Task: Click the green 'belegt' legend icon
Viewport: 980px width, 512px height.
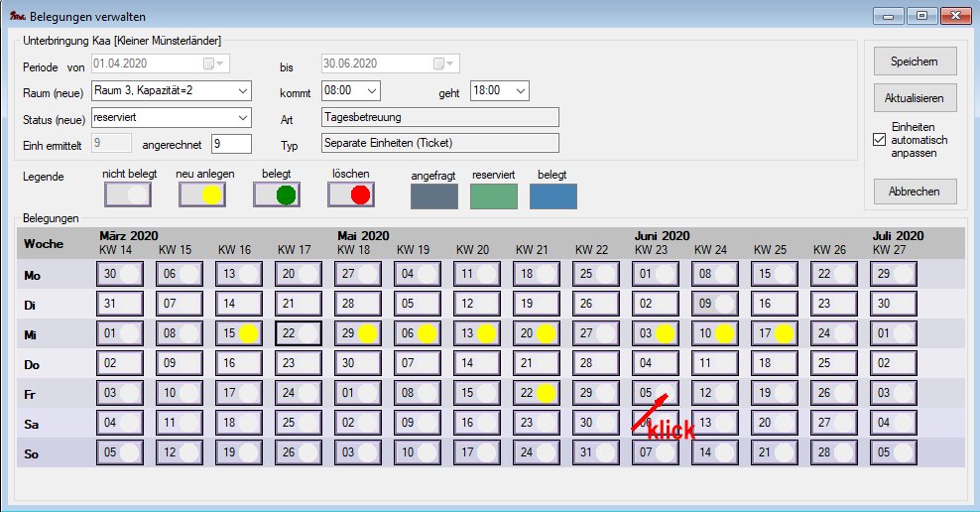Action: pos(277,194)
